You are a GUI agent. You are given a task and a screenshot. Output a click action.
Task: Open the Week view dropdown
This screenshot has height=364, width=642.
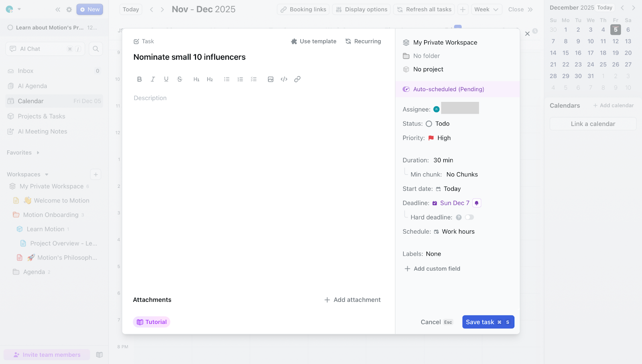[x=486, y=9]
